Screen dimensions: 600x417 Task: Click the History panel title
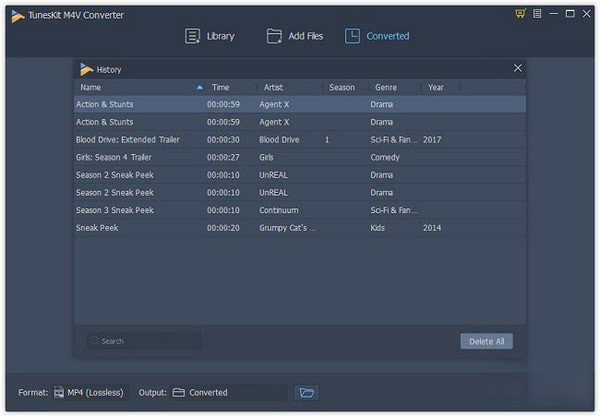pyautogui.click(x=109, y=70)
